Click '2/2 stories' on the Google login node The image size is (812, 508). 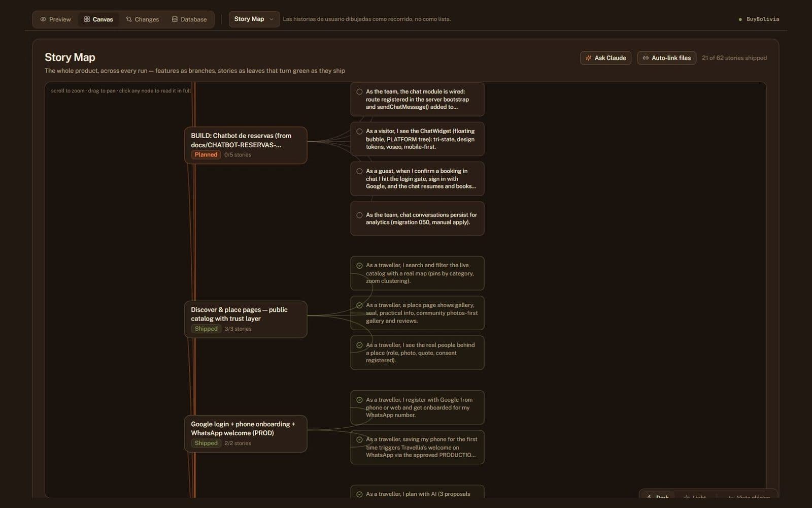pyautogui.click(x=238, y=443)
